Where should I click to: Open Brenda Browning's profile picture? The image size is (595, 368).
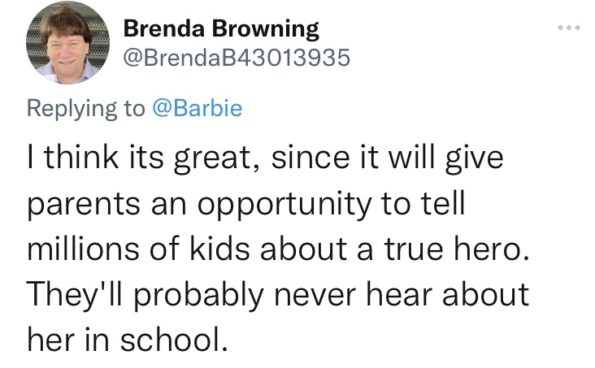pos(68,42)
